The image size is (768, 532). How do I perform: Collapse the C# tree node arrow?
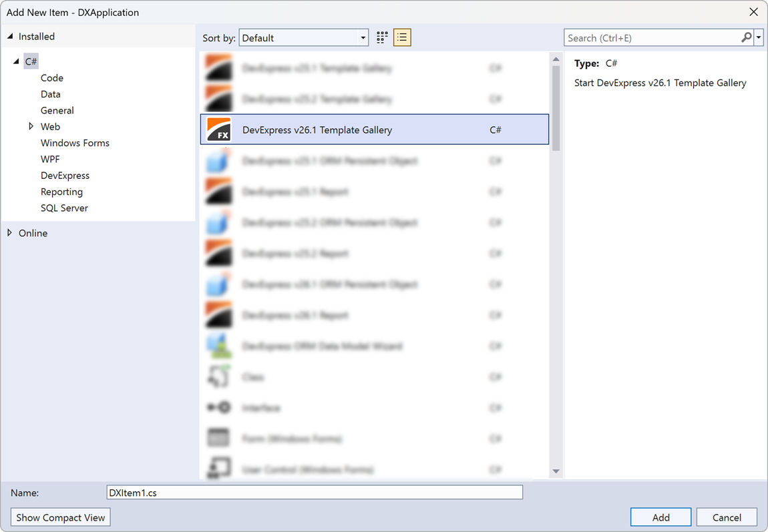[x=16, y=61]
